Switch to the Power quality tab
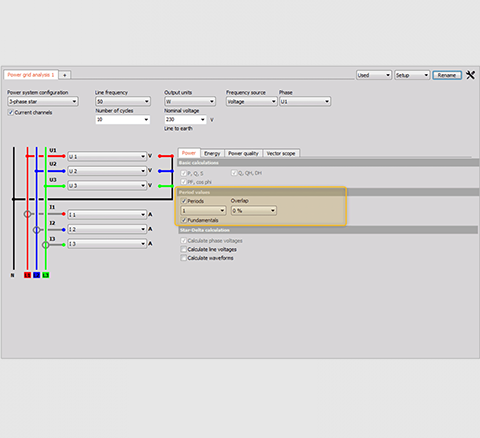Screen dimensions: 480x438 click(243, 153)
